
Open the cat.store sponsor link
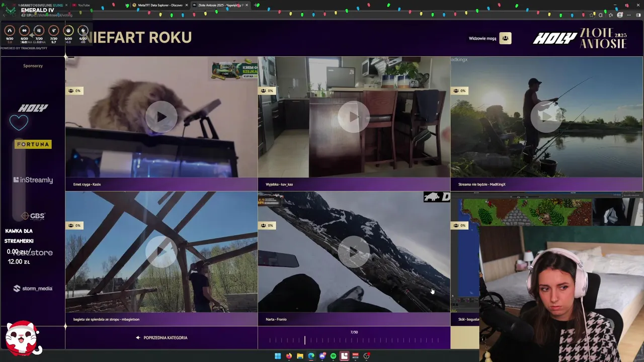click(33, 252)
